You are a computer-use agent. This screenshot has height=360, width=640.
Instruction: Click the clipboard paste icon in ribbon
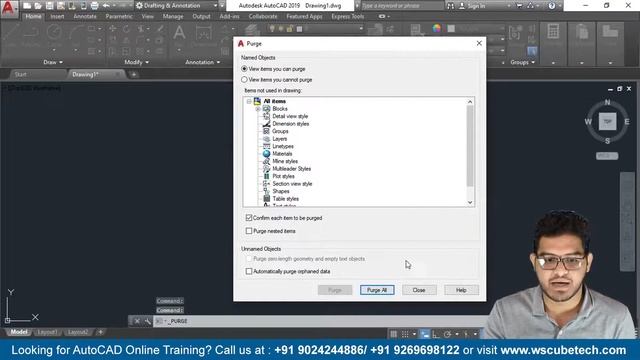tap(582, 32)
